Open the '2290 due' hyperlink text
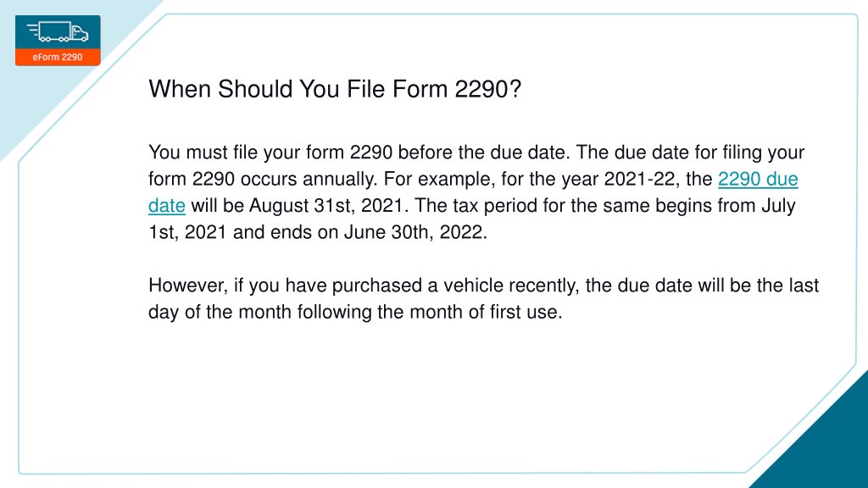Viewport: 868px width, 488px height. click(x=758, y=180)
